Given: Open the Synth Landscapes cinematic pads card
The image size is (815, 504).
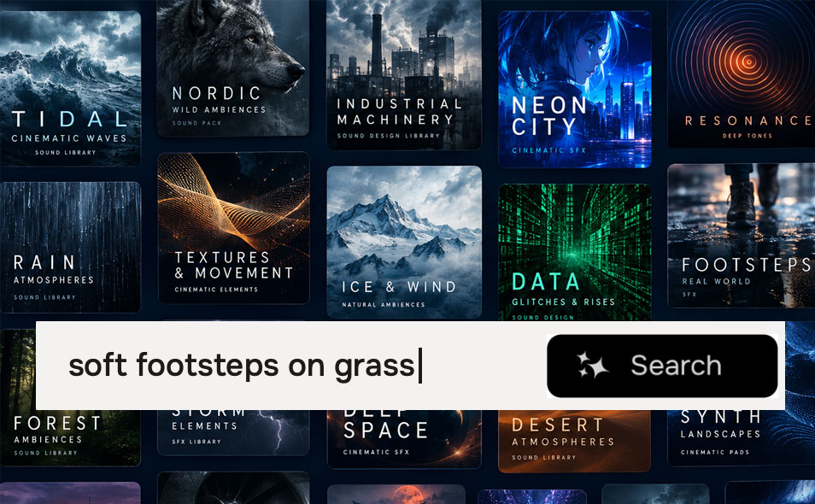Looking at the screenshot, I should point(742,437).
